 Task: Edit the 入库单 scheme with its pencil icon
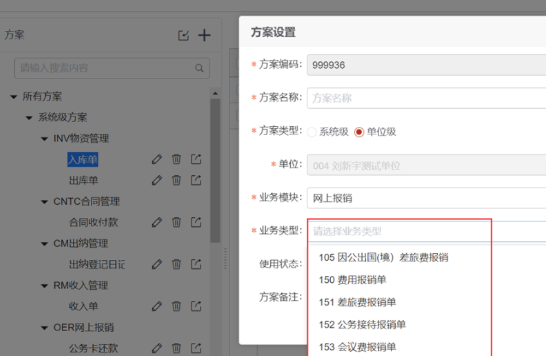point(157,159)
